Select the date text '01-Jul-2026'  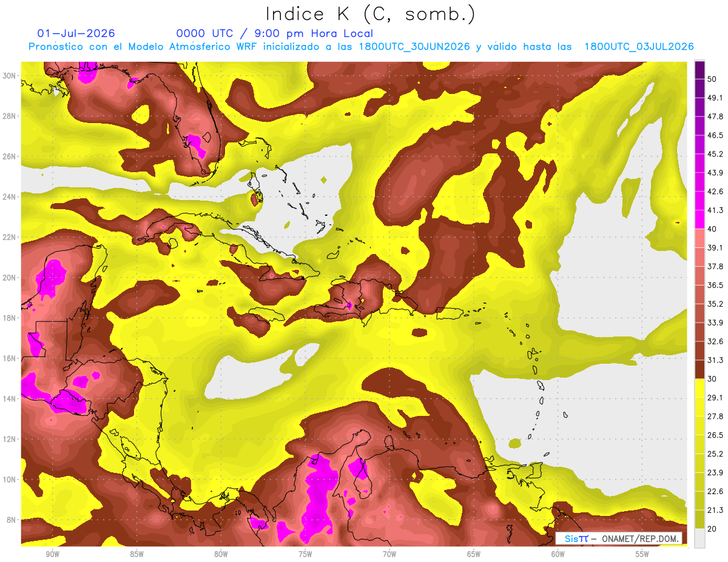pos(76,33)
